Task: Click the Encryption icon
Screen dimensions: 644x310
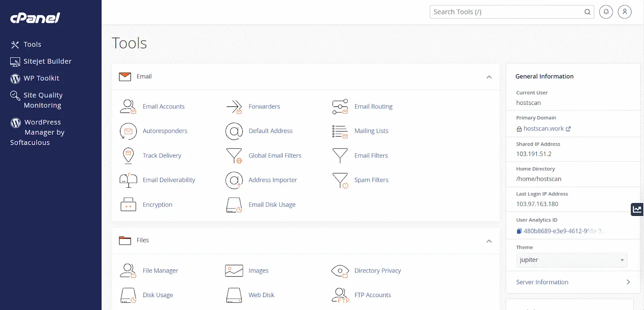Action: [x=128, y=205]
